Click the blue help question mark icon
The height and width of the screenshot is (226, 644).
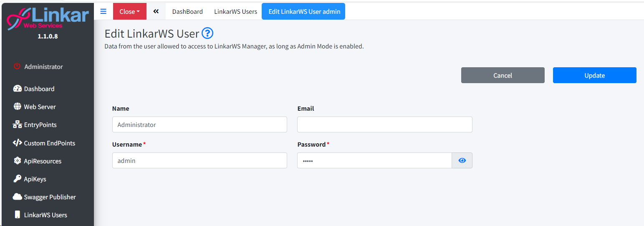207,33
